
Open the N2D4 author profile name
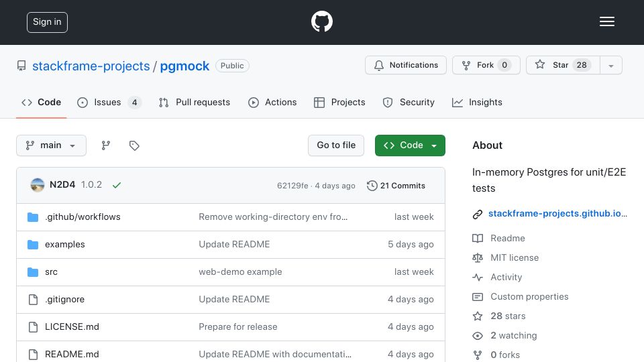click(x=62, y=185)
